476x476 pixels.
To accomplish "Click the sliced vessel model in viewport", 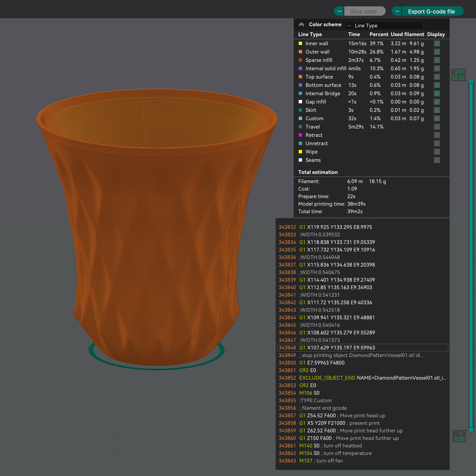I will pyautogui.click(x=157, y=227).
